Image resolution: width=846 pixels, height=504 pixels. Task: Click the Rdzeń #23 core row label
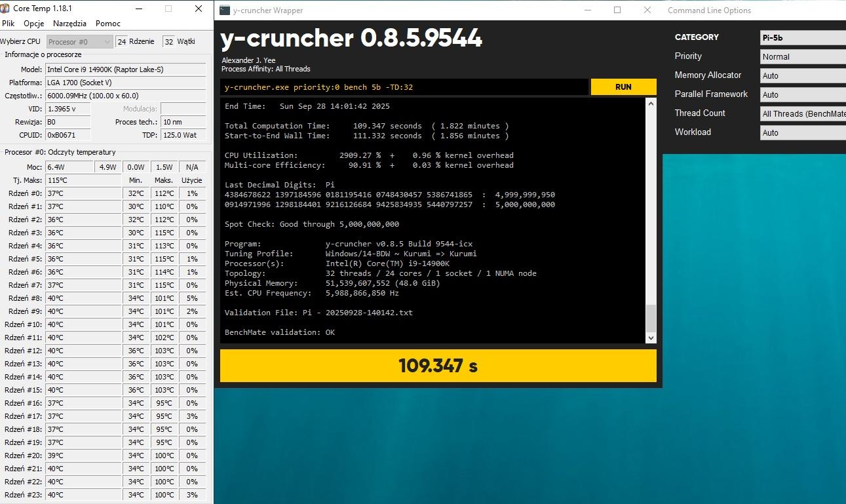(x=23, y=495)
